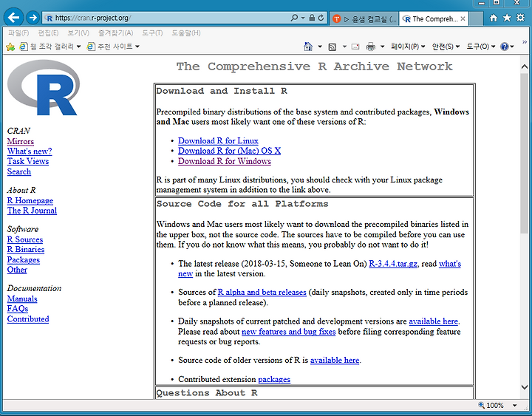Open the Home icon at top right

(494, 18)
